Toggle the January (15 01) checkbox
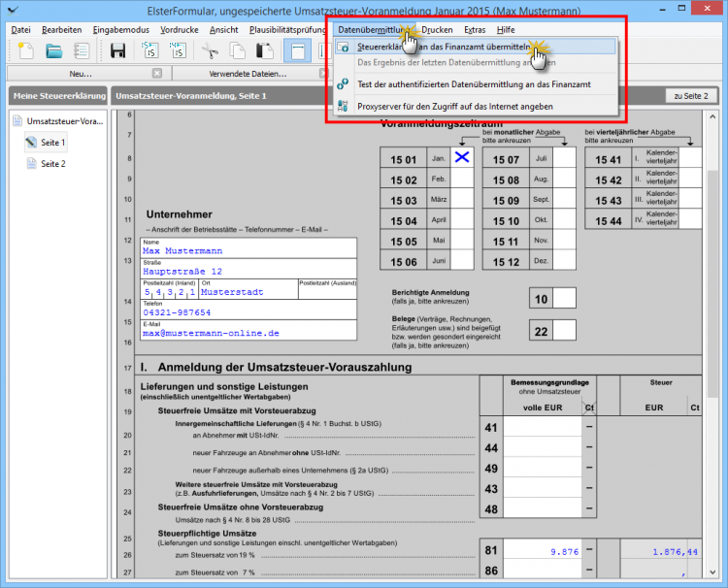The width and height of the screenshot is (728, 588). pyautogui.click(x=462, y=158)
